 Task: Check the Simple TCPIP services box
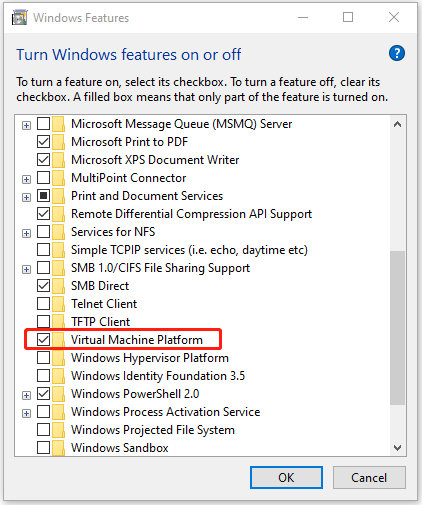click(x=43, y=250)
